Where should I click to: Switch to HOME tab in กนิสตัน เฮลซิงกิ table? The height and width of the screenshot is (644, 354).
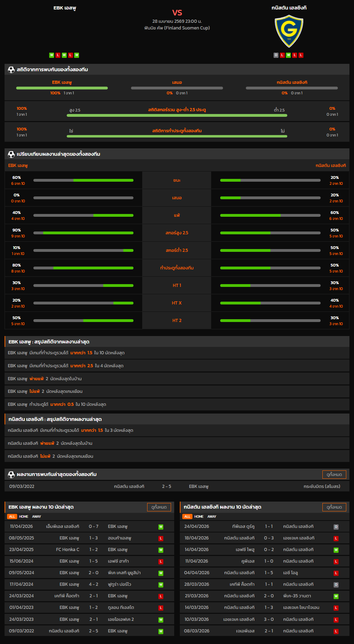coord(199,517)
